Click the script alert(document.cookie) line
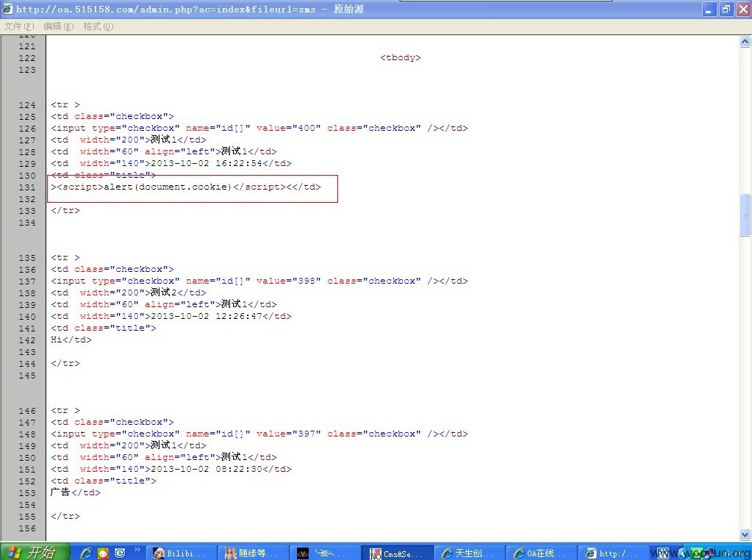This screenshot has width=752, height=560. (x=186, y=187)
